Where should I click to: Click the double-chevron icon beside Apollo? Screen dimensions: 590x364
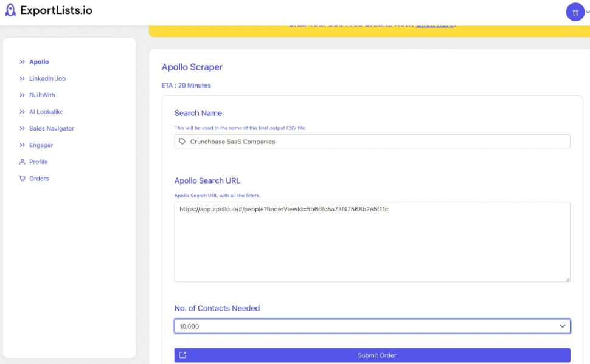(x=22, y=61)
